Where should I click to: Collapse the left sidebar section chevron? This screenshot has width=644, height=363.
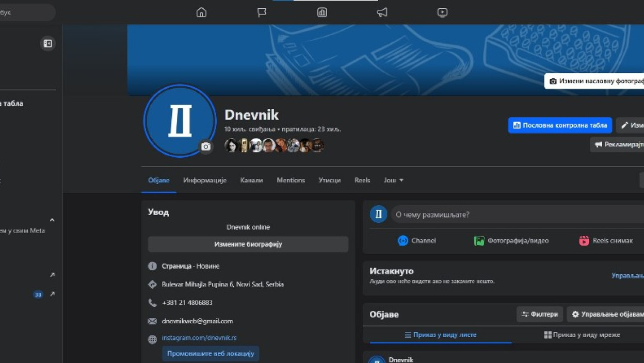(52, 220)
